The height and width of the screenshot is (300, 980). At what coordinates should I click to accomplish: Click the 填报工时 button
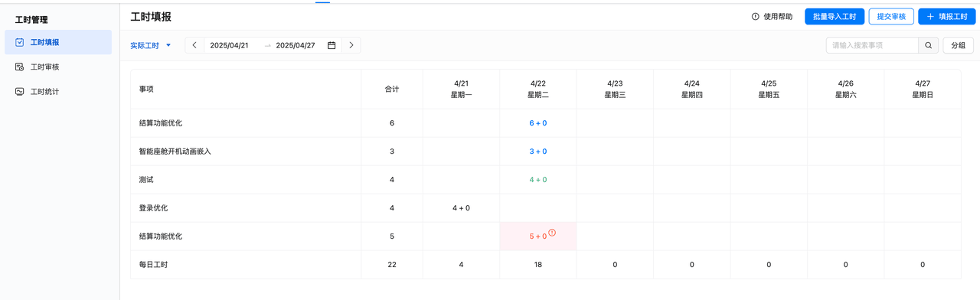pyautogui.click(x=946, y=17)
